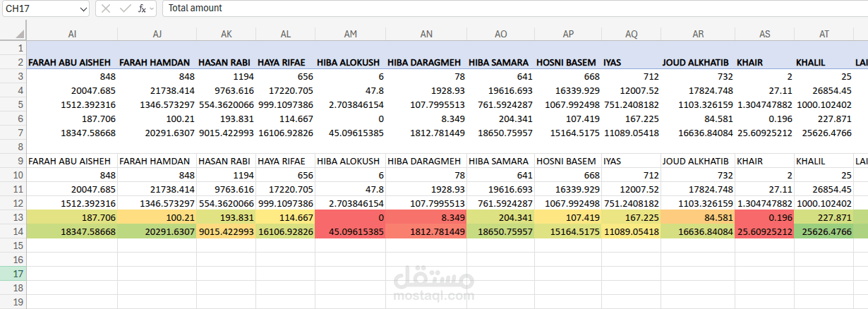Click cell FARAH HAMDAN in row 2

pos(157,62)
